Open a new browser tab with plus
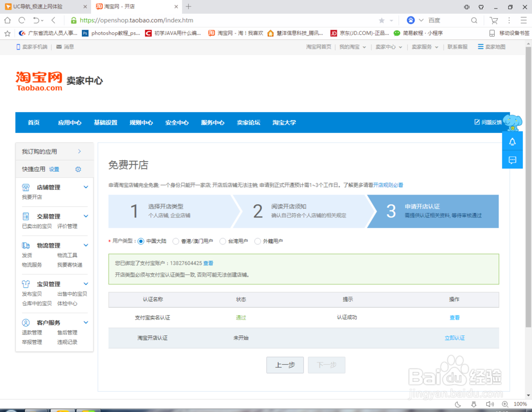Viewport: 532px width, 412px height. [x=188, y=6]
